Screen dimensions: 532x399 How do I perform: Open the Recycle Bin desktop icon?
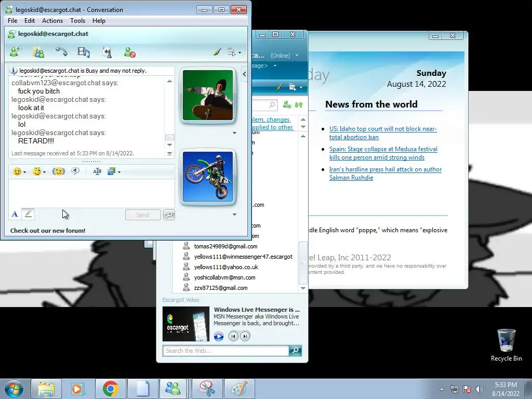tap(506, 345)
